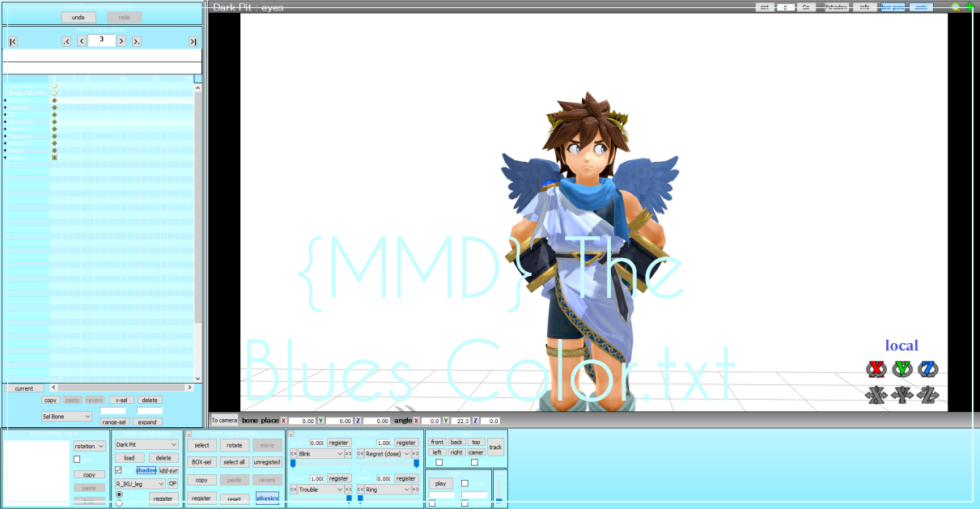Click the next frame arrow button
This screenshot has width=980, height=509.
point(121,40)
